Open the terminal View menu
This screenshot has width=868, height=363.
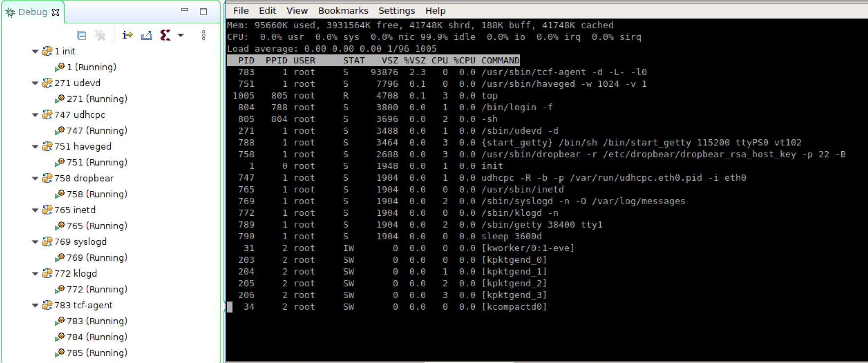point(297,11)
